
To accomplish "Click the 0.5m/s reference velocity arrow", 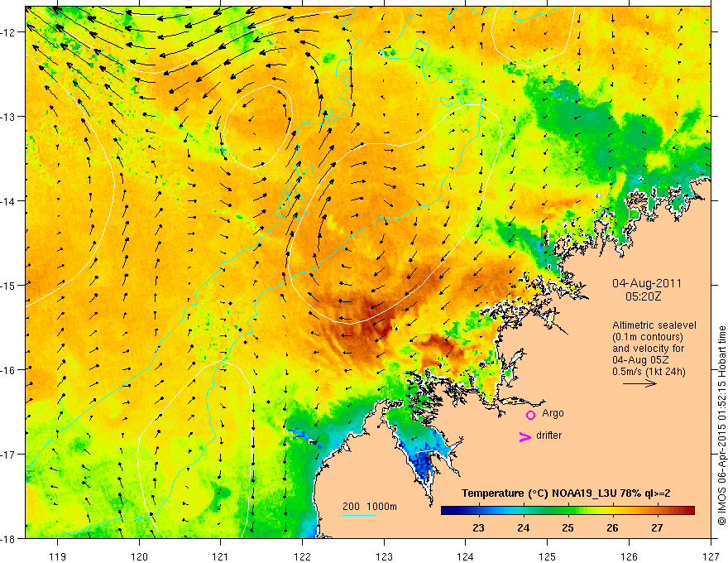I will [x=639, y=383].
